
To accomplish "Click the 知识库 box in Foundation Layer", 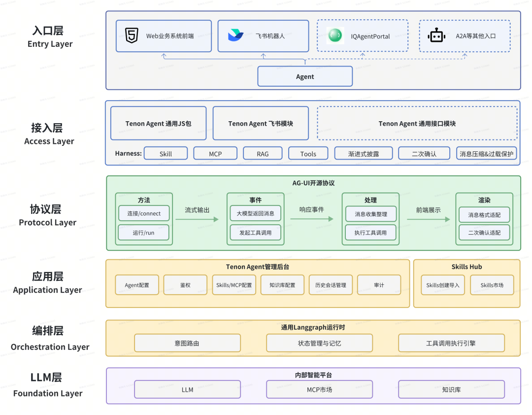I will (x=451, y=389).
